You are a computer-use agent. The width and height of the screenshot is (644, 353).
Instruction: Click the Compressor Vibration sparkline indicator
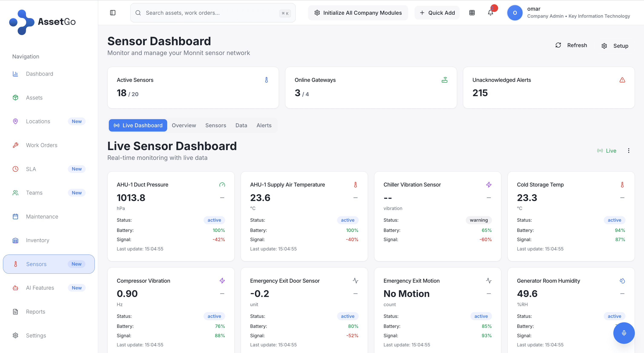click(x=222, y=281)
